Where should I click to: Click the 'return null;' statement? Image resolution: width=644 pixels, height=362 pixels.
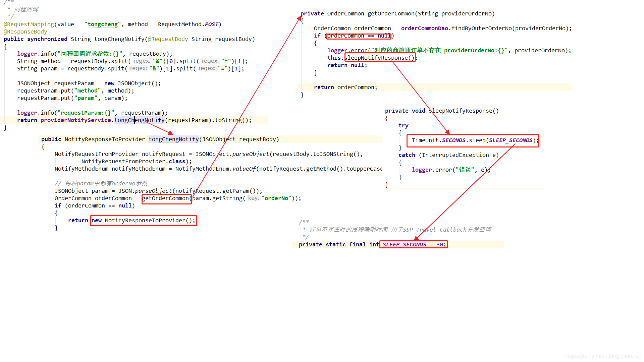[347, 65]
